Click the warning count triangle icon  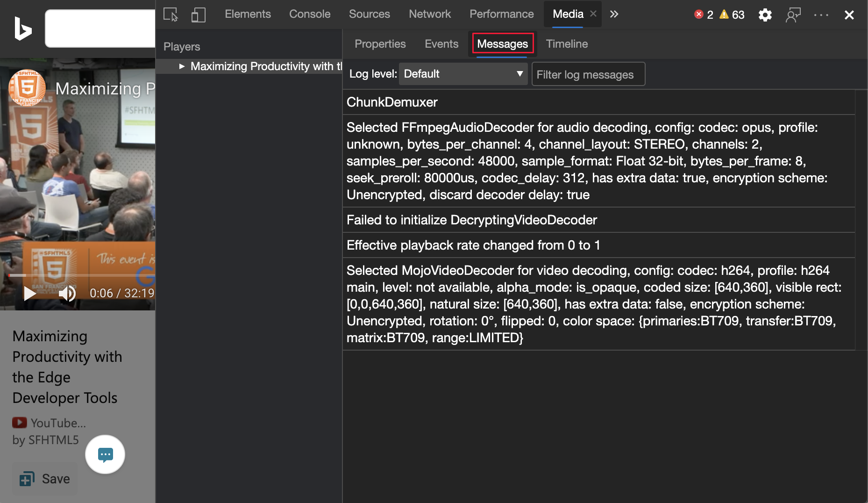click(x=724, y=14)
